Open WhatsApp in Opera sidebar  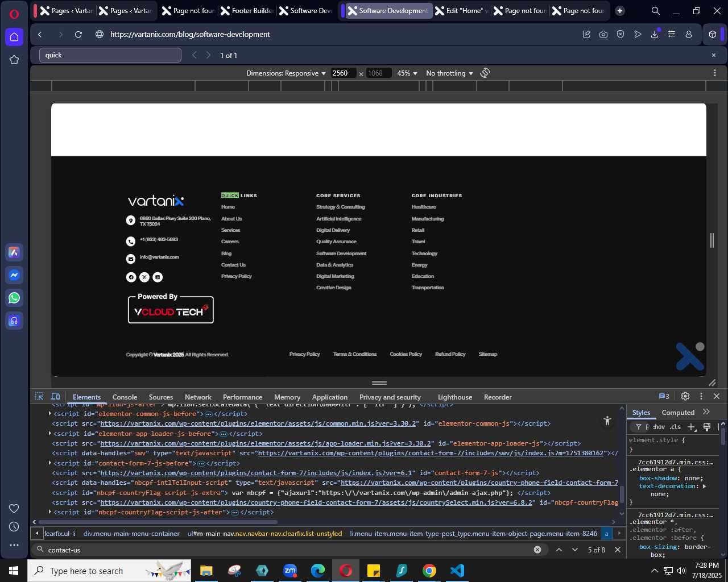[14, 298]
